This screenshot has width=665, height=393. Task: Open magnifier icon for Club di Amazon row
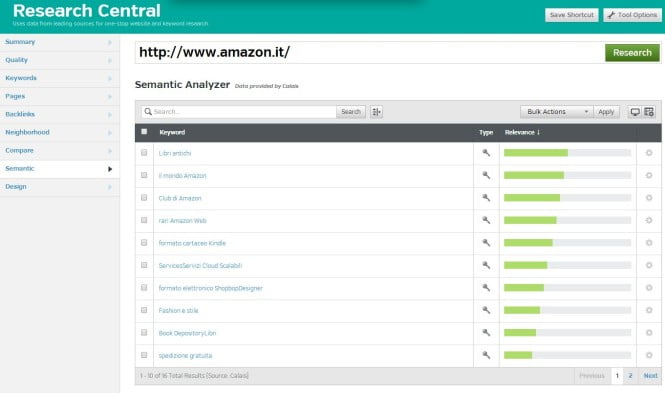click(x=486, y=198)
